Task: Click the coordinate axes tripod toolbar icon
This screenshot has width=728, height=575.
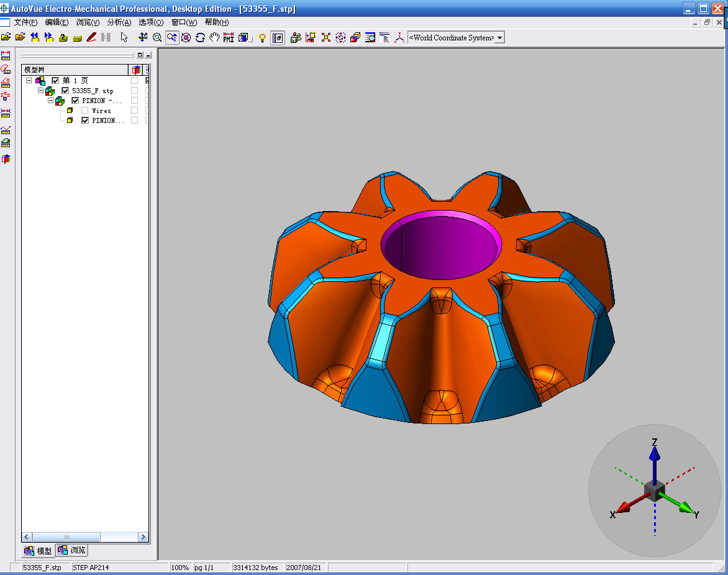Action: click(399, 38)
